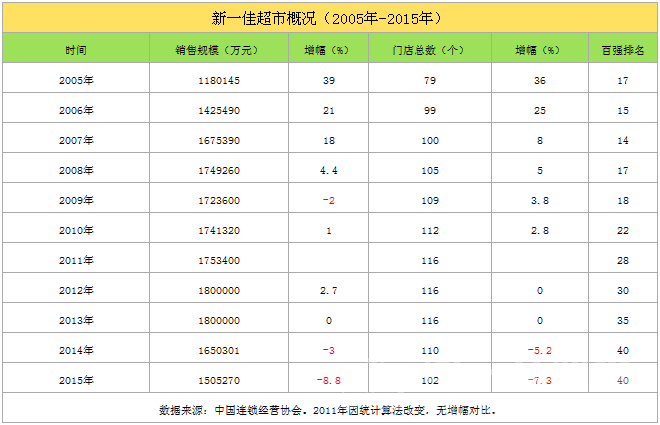This screenshot has width=660, height=425.
Task: Click the red -8.8 growth value
Action: click(328, 380)
